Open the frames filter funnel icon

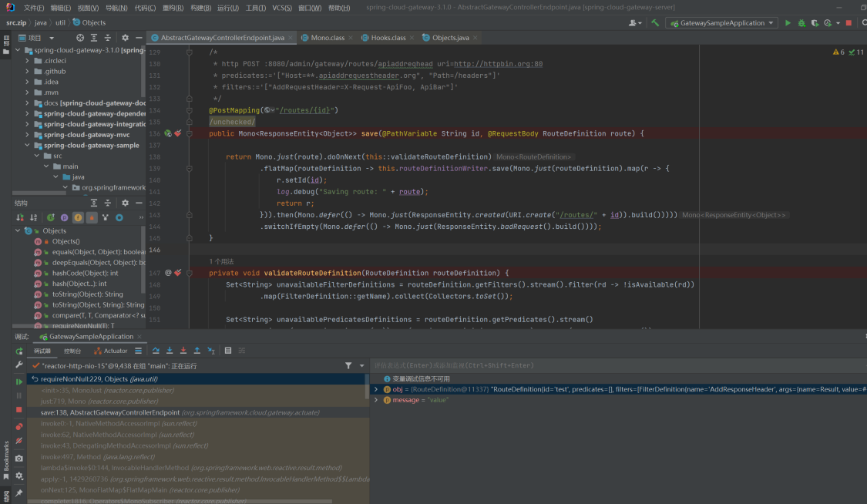pos(348,365)
